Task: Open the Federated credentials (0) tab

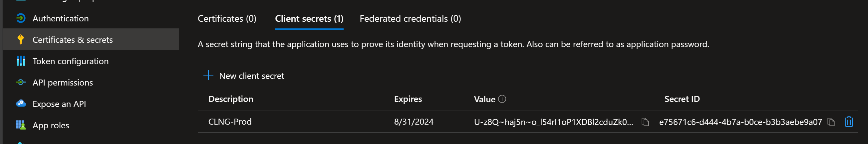Action: click(410, 19)
